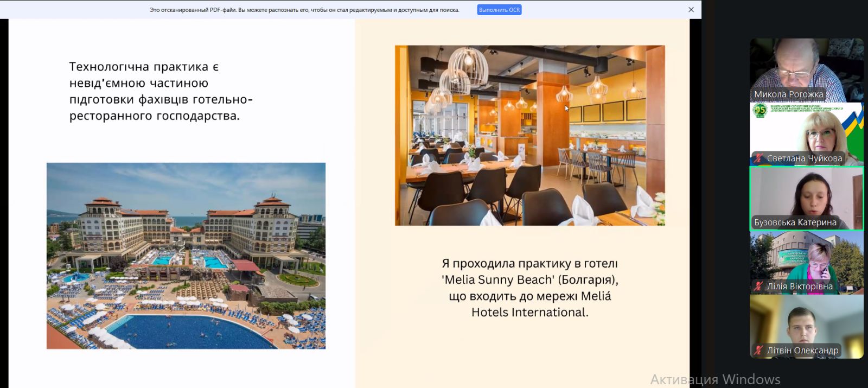Screen dimensions: 868x388
Task: Select Микола Рогожка's video tile
Action: [807, 70]
